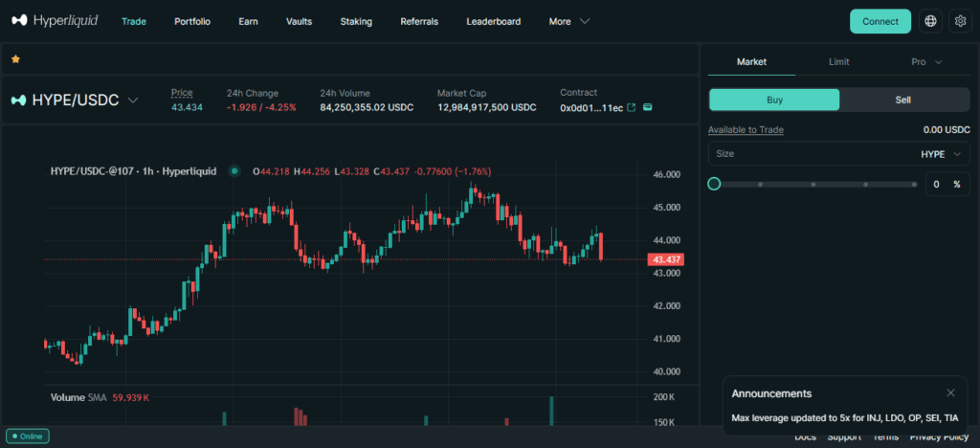Click the Market Cap value 12,984,917,500 USDC

tap(487, 107)
